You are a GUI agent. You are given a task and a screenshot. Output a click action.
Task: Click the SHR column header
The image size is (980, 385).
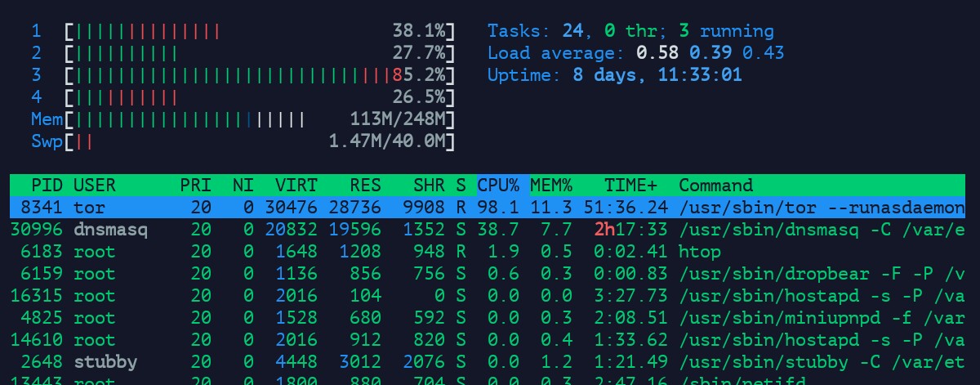[430, 186]
